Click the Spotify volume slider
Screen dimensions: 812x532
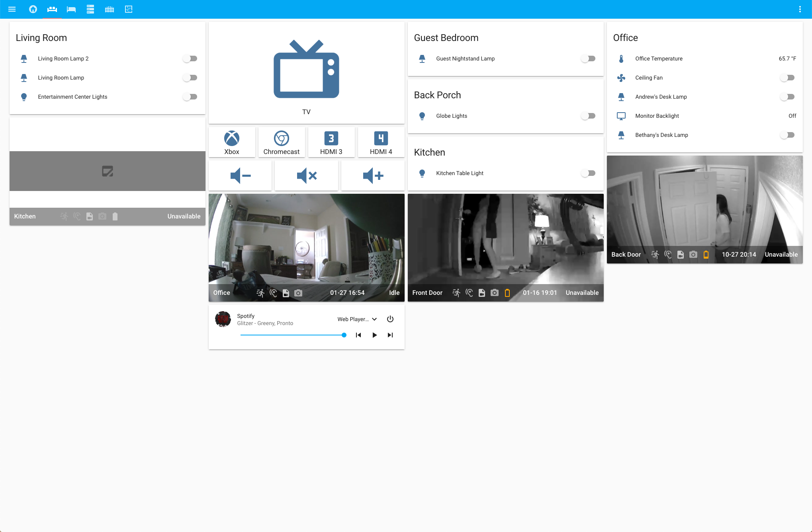[293, 335]
